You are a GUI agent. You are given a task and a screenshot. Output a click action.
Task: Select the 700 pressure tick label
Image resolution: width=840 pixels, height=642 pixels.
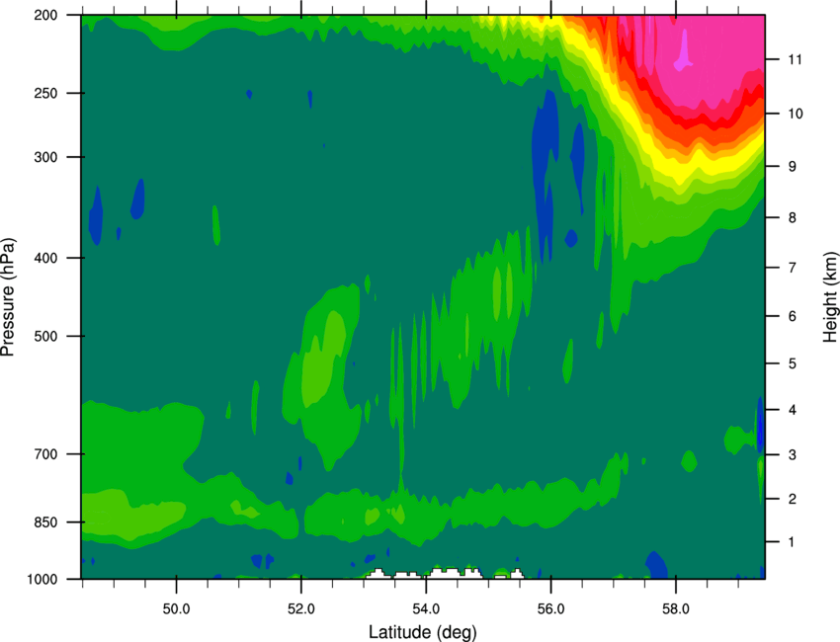tap(45, 454)
